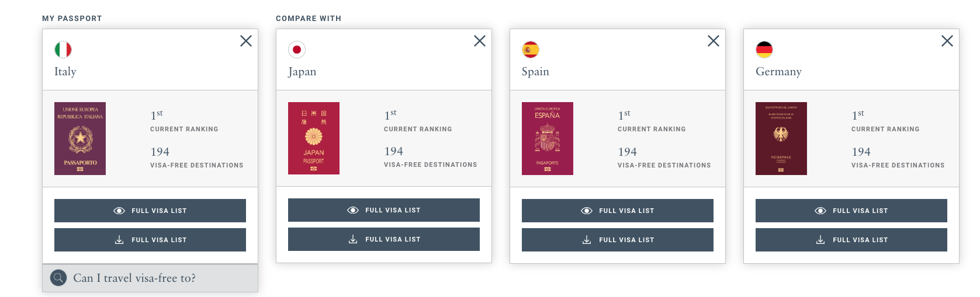
Task: Download Spain's full visa list
Action: [x=618, y=240]
